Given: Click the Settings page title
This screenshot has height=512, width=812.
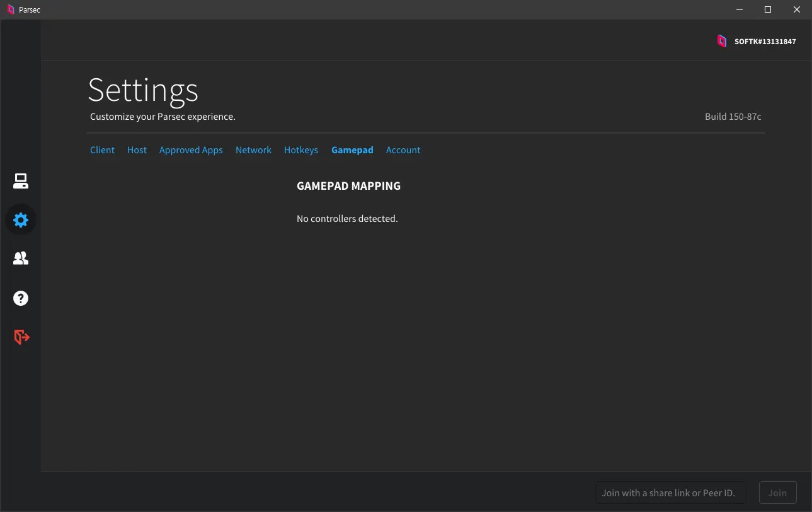Looking at the screenshot, I should click(x=143, y=90).
